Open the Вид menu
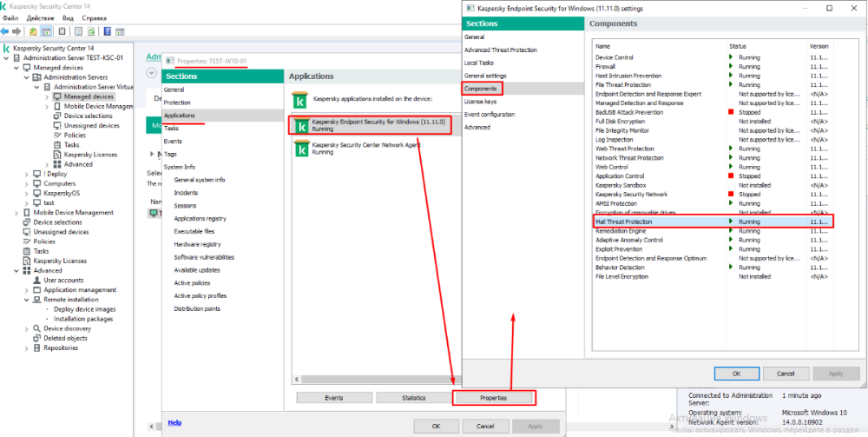Screen dimensions: 868x437 click(68, 18)
